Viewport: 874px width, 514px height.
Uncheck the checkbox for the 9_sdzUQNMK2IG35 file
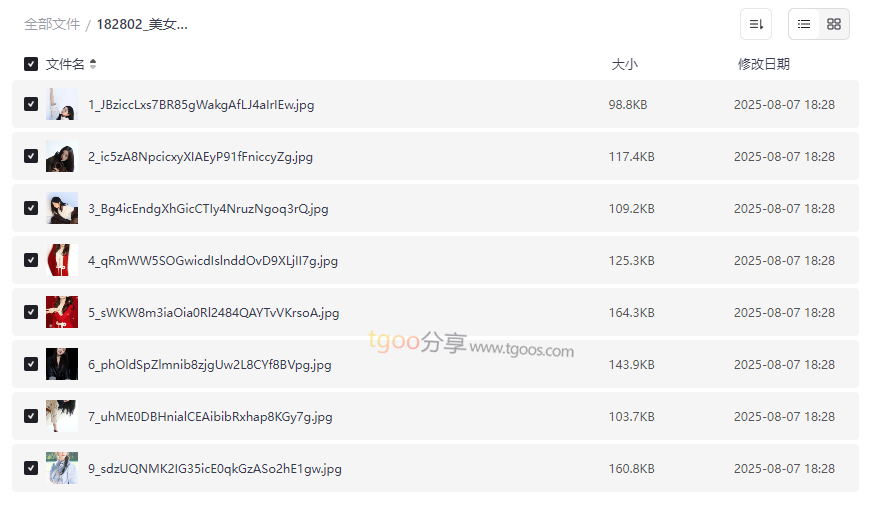[31, 468]
